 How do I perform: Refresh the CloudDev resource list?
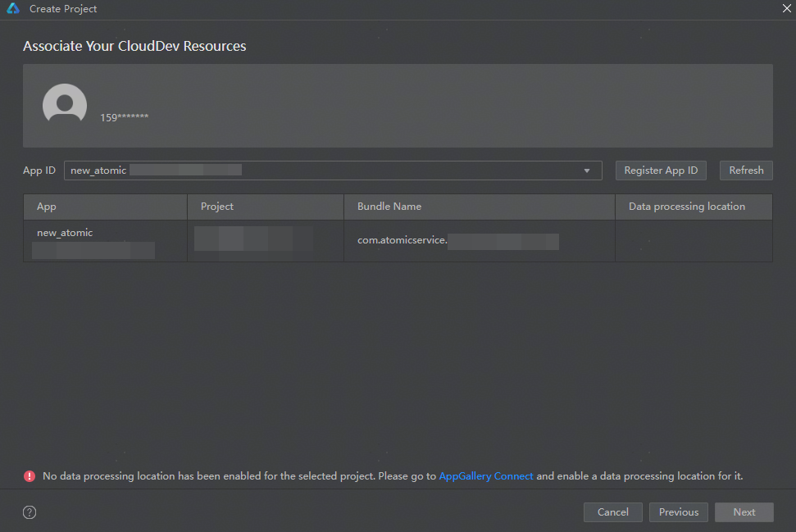tap(746, 171)
